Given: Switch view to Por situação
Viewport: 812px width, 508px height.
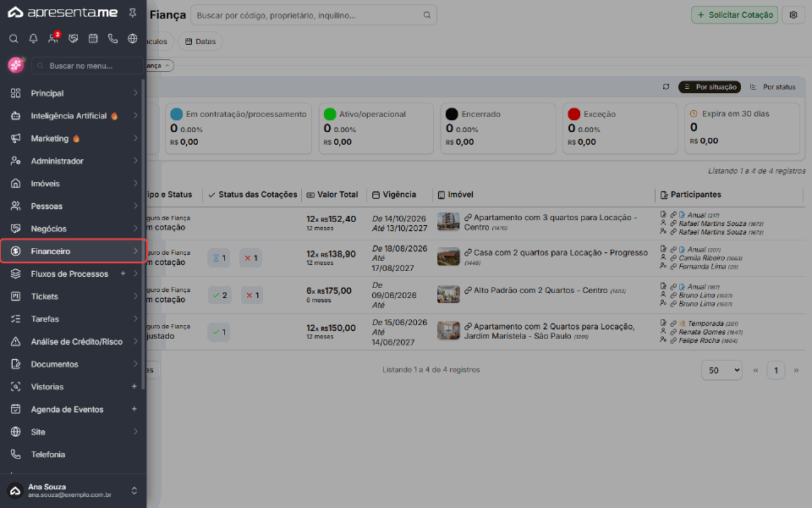Looking at the screenshot, I should 710,87.
